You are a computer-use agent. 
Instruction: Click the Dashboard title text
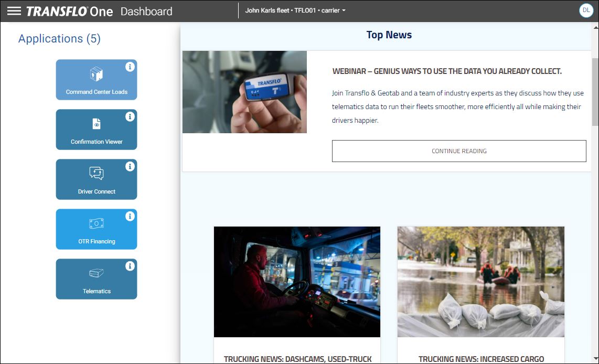point(146,12)
